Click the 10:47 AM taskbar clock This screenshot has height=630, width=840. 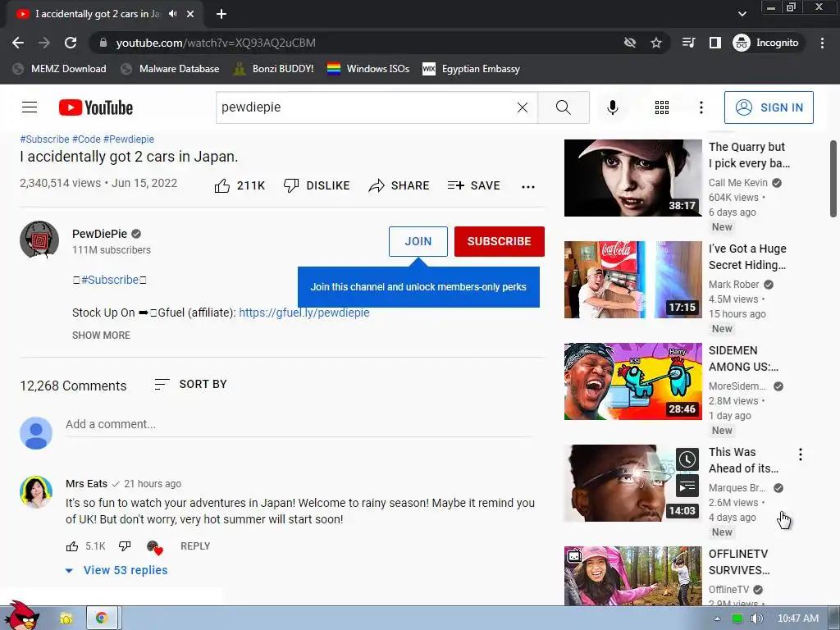click(x=797, y=619)
